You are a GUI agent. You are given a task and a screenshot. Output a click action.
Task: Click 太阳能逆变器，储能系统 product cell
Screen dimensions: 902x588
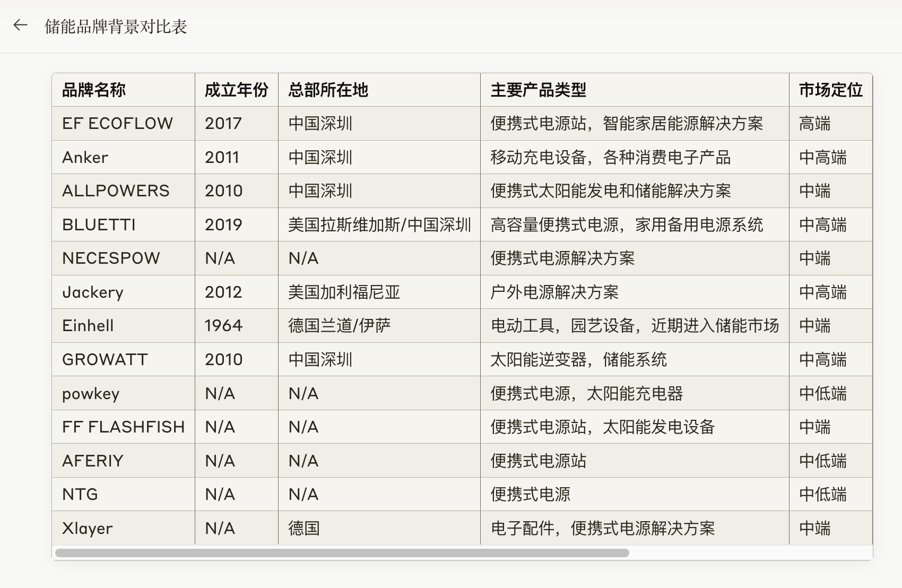click(635, 359)
